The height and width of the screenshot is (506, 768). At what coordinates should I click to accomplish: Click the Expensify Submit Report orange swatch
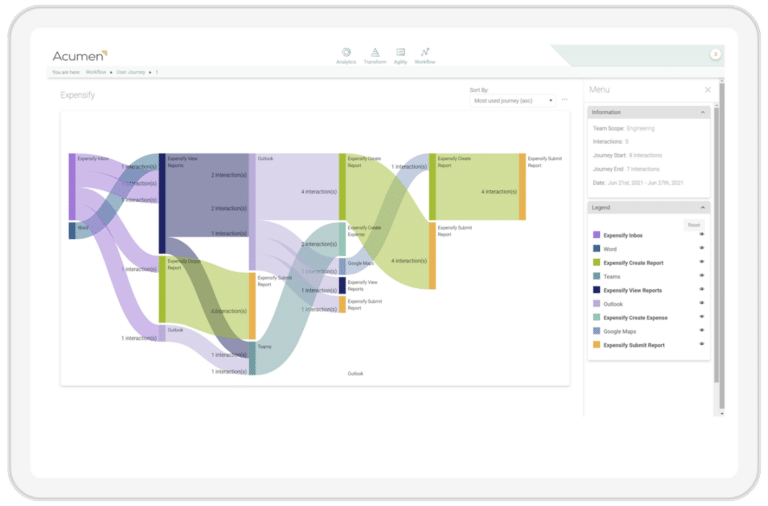click(x=597, y=345)
